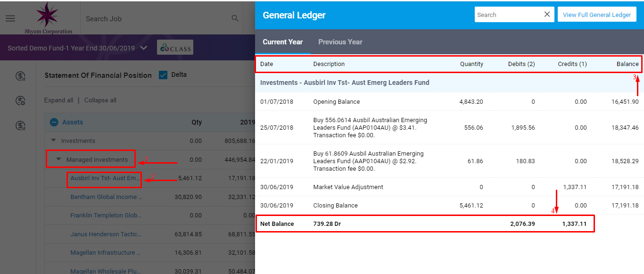644x274 pixels.
Task: Click the Credits (1) column header
Action: pos(572,64)
